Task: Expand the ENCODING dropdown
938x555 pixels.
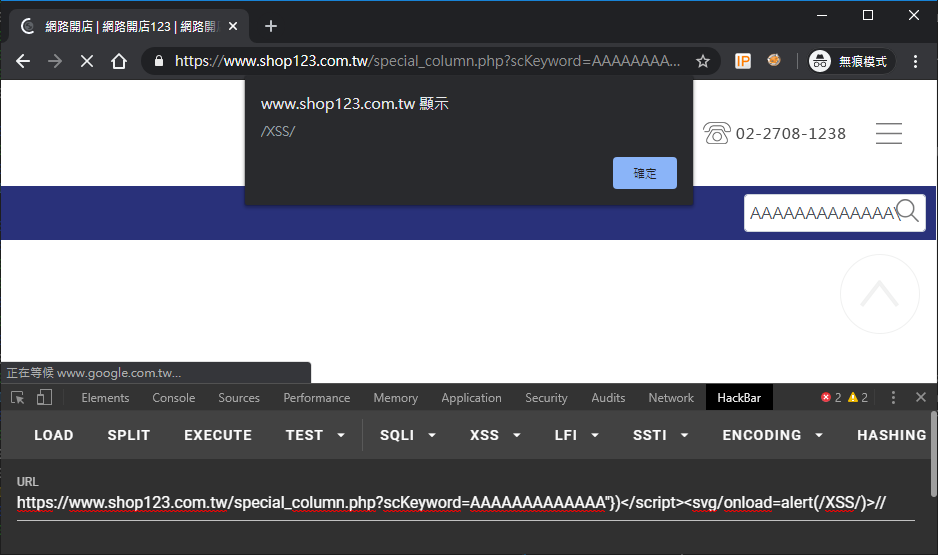Action: pos(772,435)
